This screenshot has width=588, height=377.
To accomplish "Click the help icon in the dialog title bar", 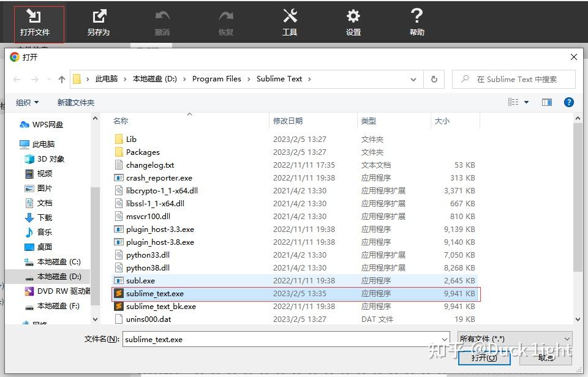I will click(569, 102).
